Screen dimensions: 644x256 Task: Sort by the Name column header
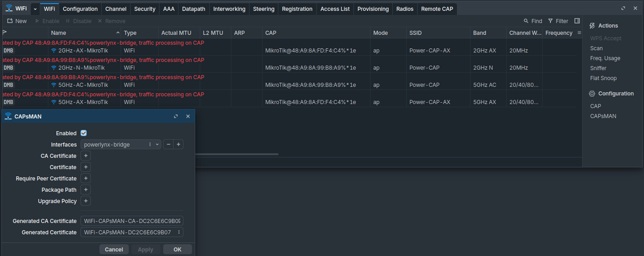[85, 33]
